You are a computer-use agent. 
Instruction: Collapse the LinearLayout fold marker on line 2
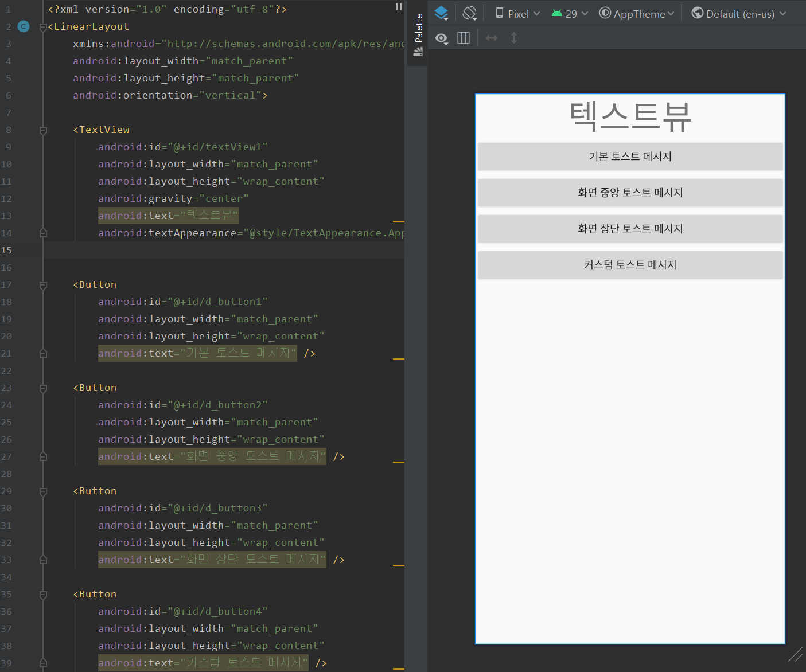43,27
